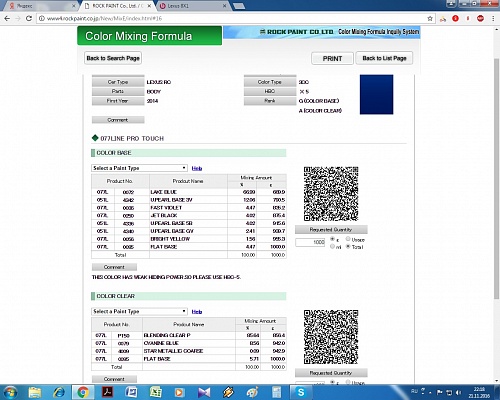Click FLAT BASE in the Color Clear table
Viewport: 500px width, 400px height.
click(x=157, y=359)
